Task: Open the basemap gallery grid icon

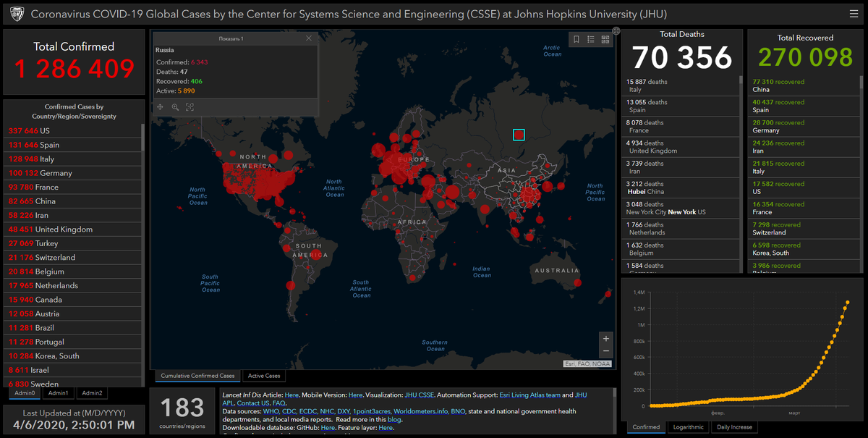Action: point(605,40)
